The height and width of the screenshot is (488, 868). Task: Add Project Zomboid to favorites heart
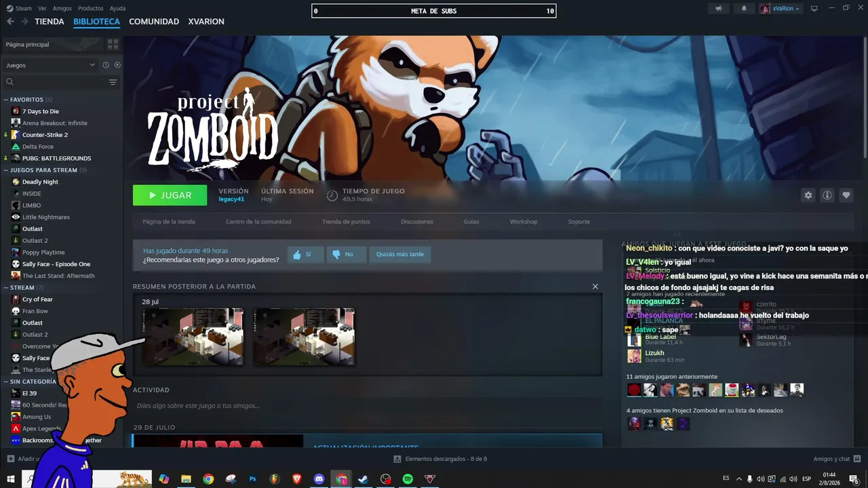pos(846,195)
